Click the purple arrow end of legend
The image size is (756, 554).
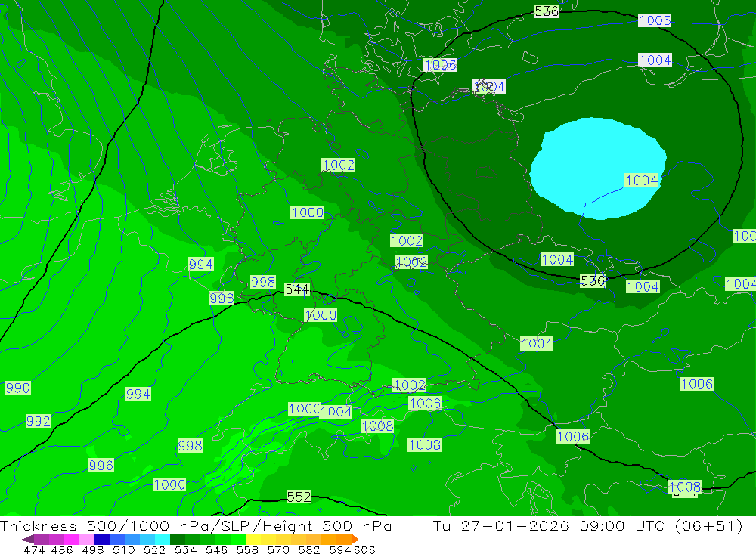click(27, 539)
